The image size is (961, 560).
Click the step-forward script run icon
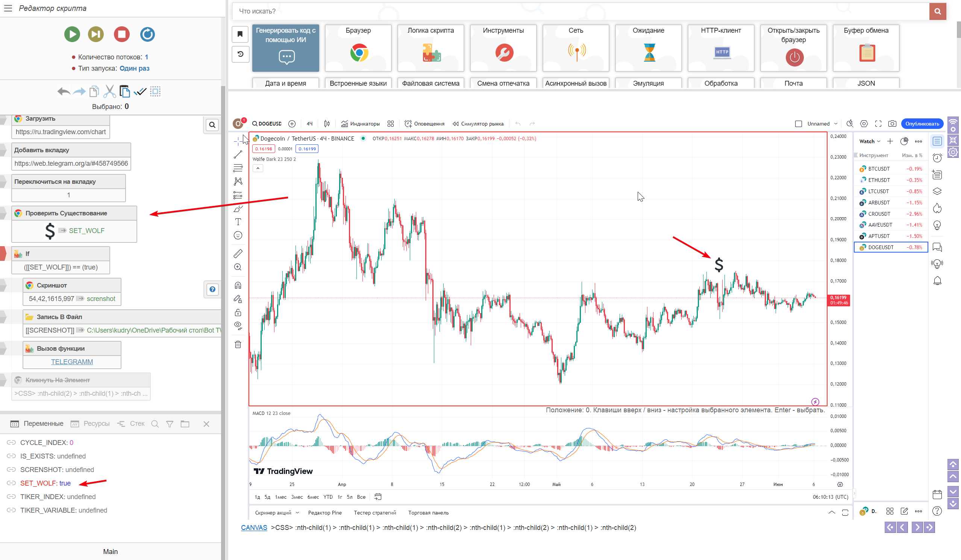pos(96,34)
